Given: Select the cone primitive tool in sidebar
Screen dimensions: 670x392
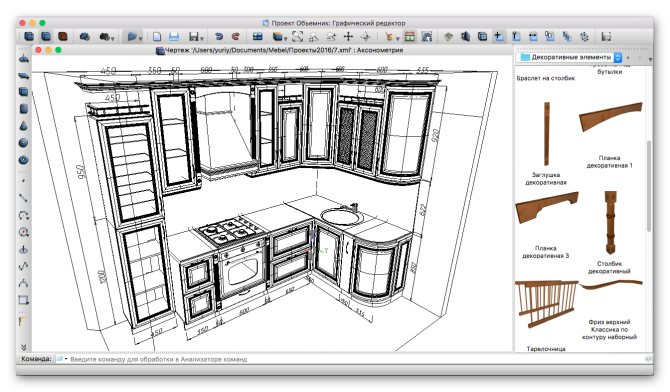Looking at the screenshot, I should 24,126.
